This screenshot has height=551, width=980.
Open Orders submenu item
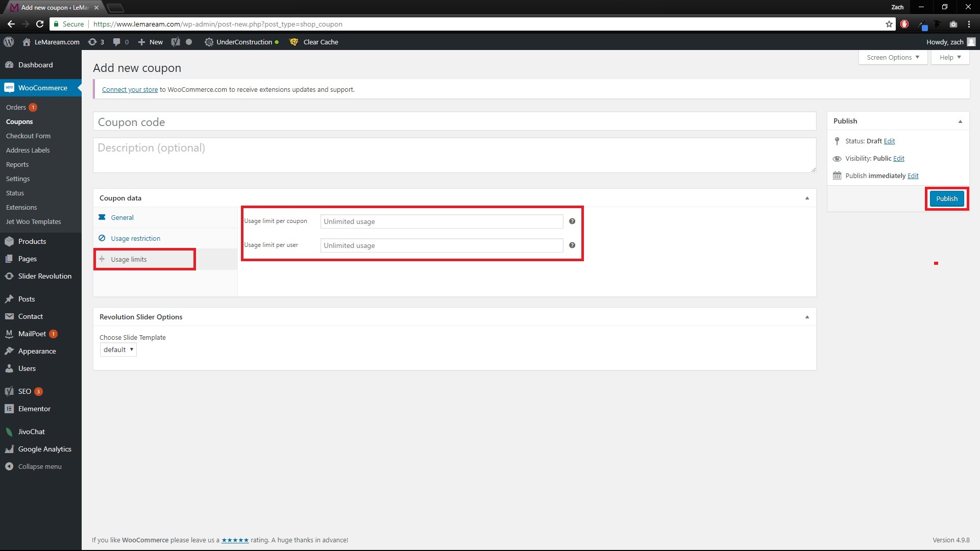[x=41, y=107]
